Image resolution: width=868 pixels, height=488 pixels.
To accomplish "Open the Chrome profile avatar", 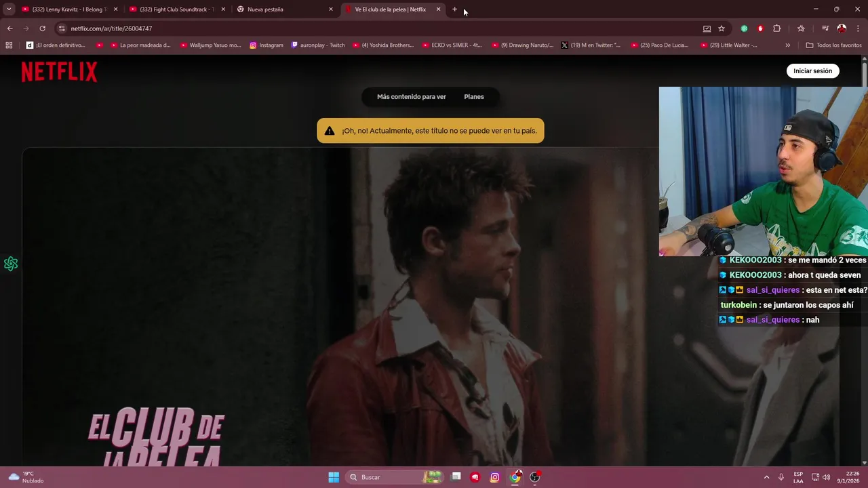I will point(842,28).
